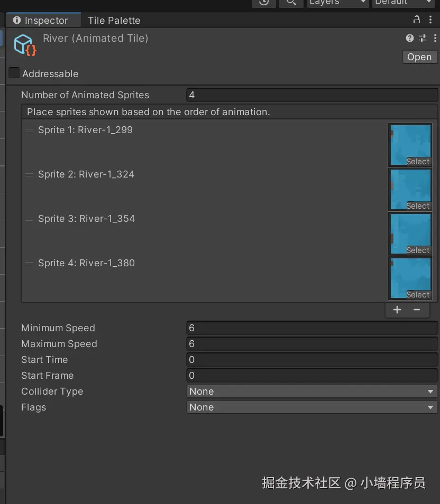This screenshot has height=504, width=440.
Task: Switch to the Tile Palette tab
Action: tap(114, 21)
